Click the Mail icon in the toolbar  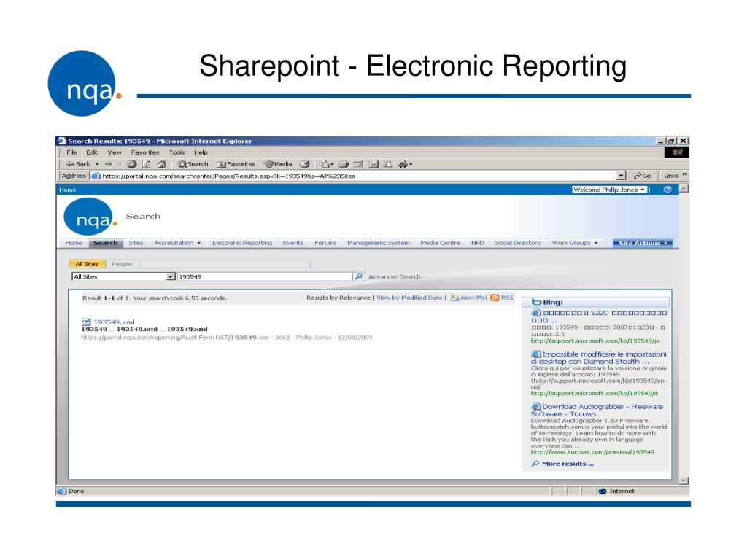[x=325, y=164]
